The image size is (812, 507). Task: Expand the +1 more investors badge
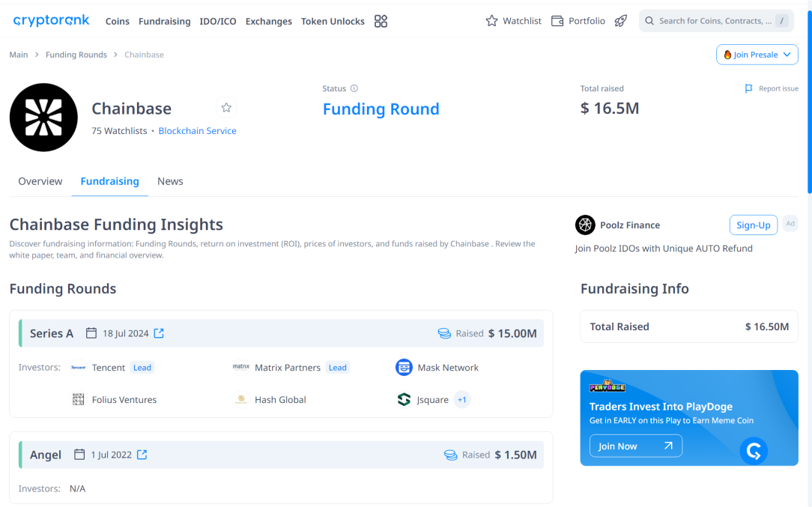pyautogui.click(x=462, y=399)
